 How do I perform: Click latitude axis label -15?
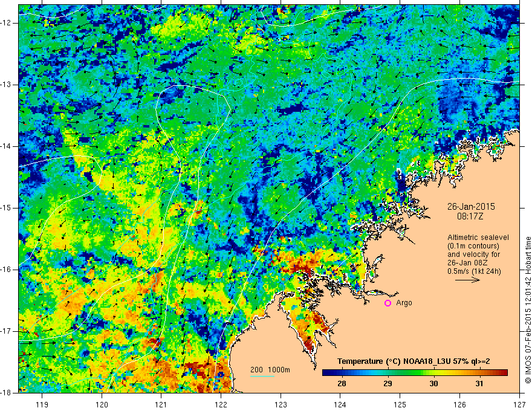tap(6, 208)
